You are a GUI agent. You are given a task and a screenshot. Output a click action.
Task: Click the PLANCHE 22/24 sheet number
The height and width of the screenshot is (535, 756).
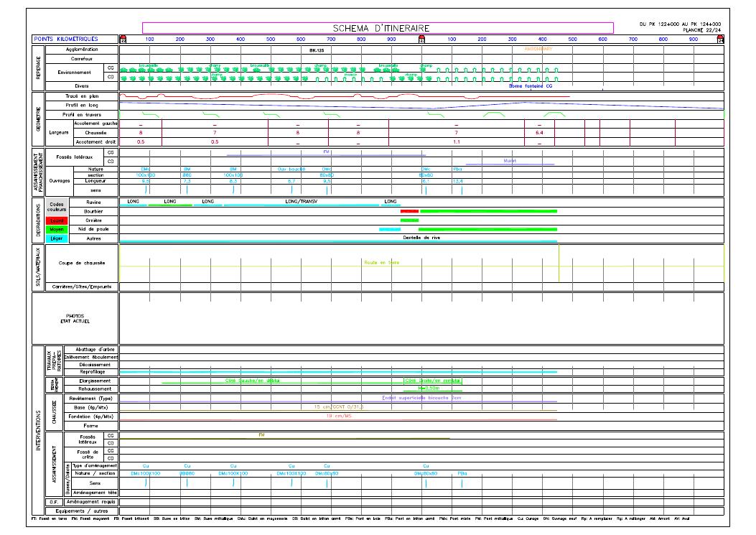pyautogui.click(x=700, y=29)
